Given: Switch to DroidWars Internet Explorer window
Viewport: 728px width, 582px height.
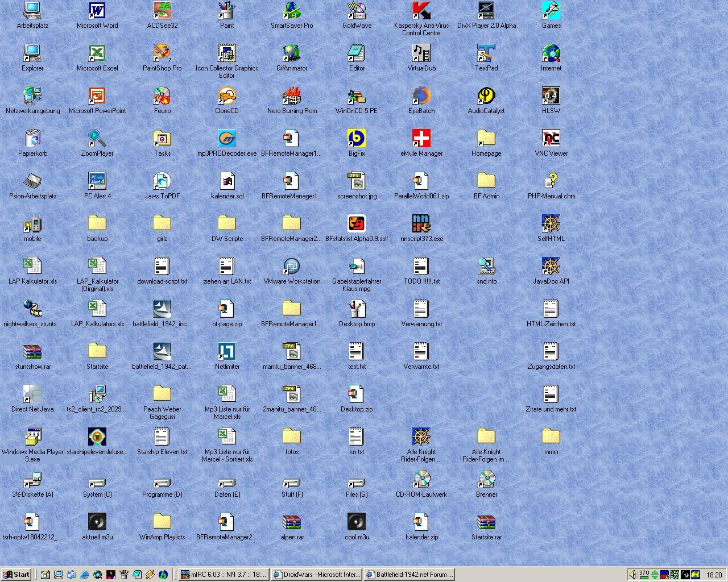Looking at the screenshot, I should (x=316, y=575).
